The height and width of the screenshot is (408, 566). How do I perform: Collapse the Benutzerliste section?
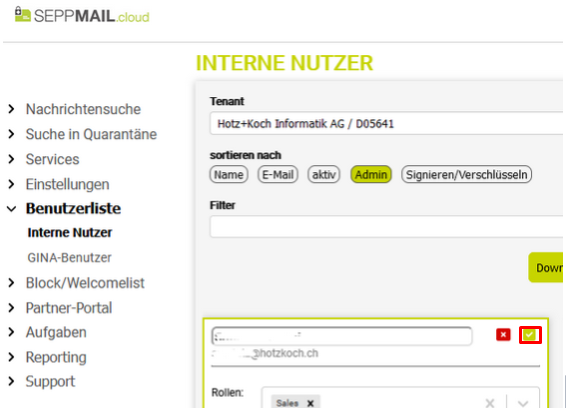point(11,209)
